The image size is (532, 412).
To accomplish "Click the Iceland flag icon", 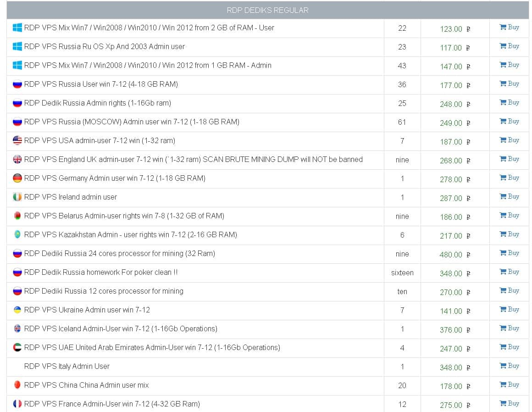I will (x=17, y=328).
